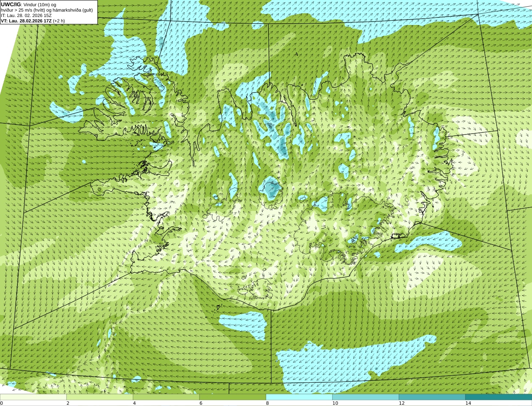Click the scale label "10"
Screen dimensions: 532x406
click(335, 403)
